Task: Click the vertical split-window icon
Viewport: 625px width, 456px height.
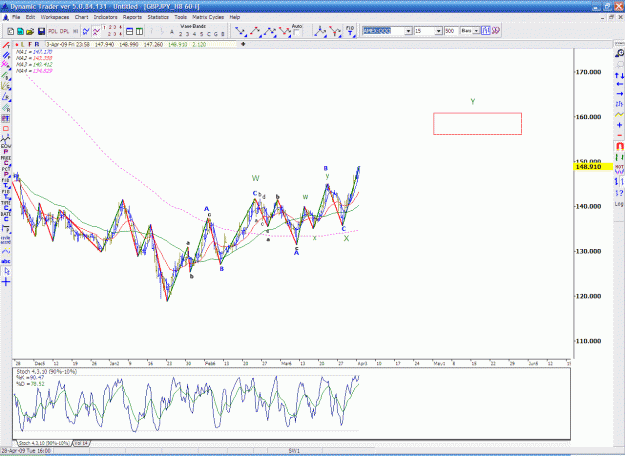Action: pos(140,31)
